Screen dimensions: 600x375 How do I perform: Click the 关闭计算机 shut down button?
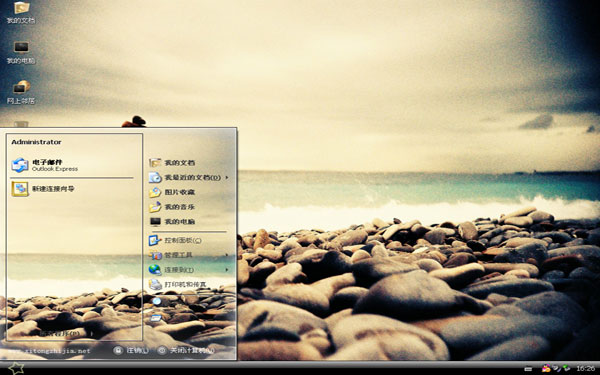[186, 350]
